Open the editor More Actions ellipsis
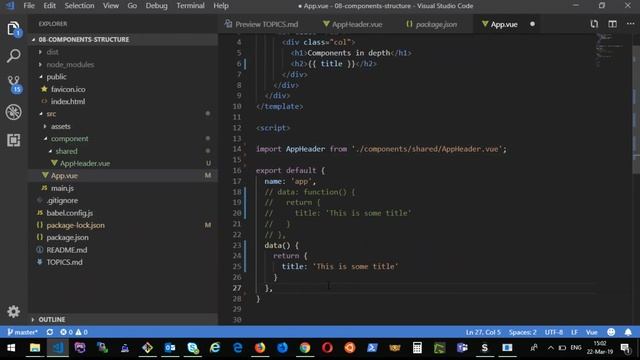This screenshot has width=640, height=360. point(630,24)
